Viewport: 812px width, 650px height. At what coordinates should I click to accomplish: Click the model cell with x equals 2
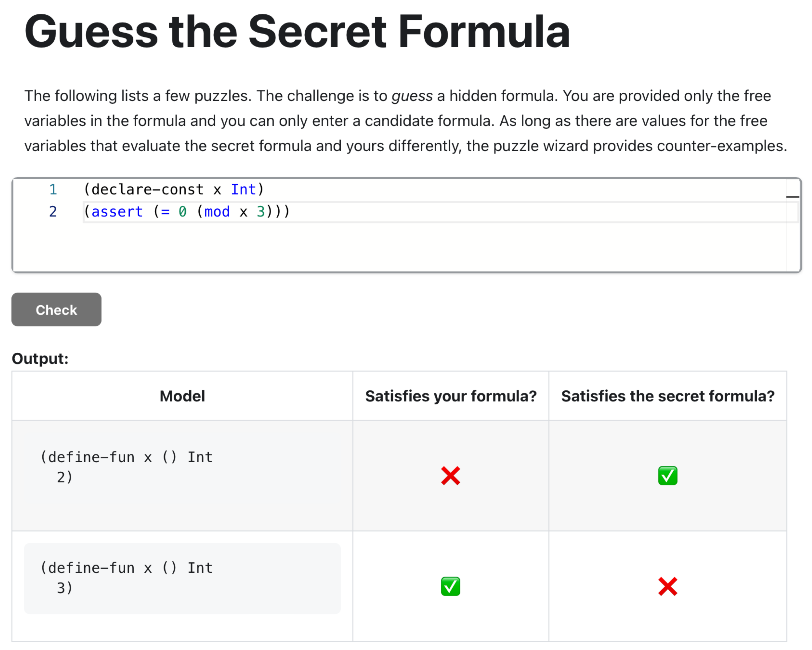point(182,467)
